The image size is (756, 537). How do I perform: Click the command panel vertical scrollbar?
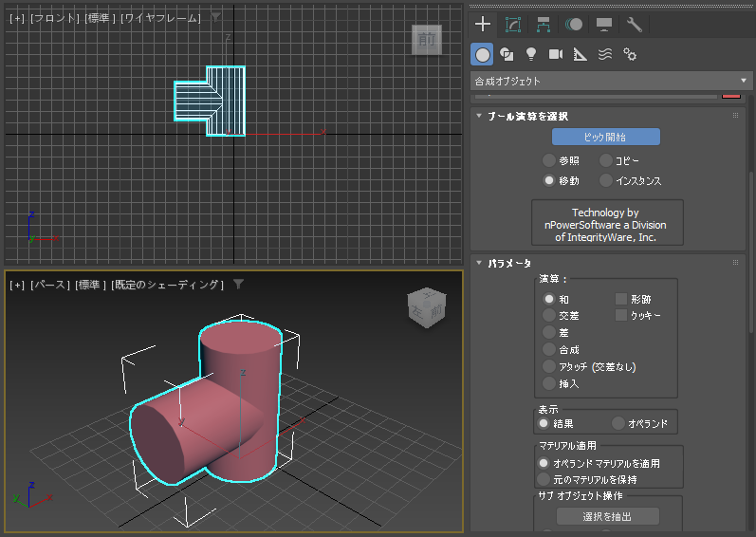(x=751, y=250)
